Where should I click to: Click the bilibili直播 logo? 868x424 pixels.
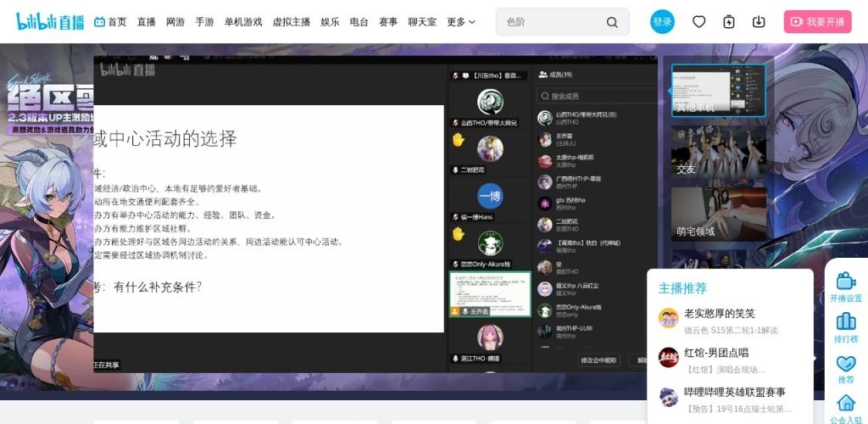pos(50,22)
